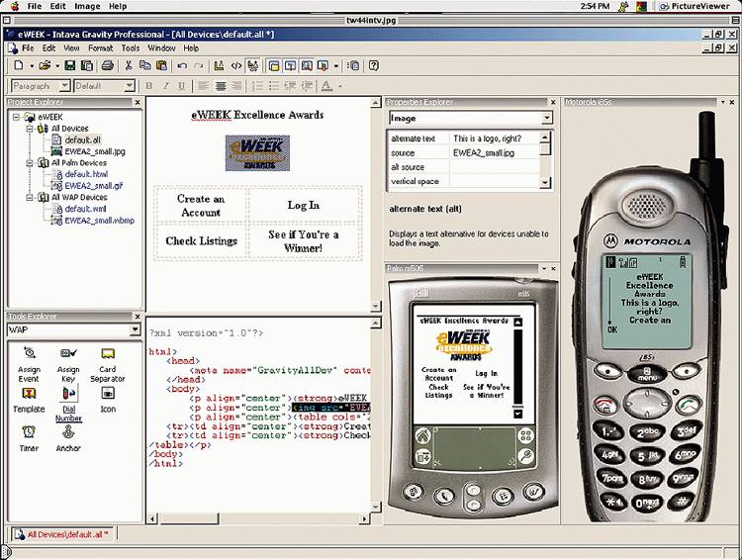Cut selection with the scissors icon
This screenshot has width=742, height=560.
click(129, 65)
